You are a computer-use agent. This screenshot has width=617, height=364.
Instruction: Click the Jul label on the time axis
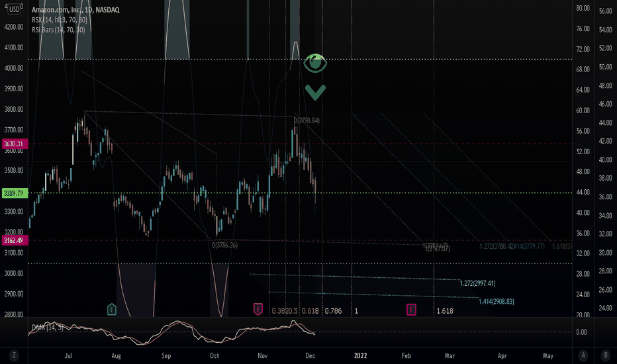(68, 356)
